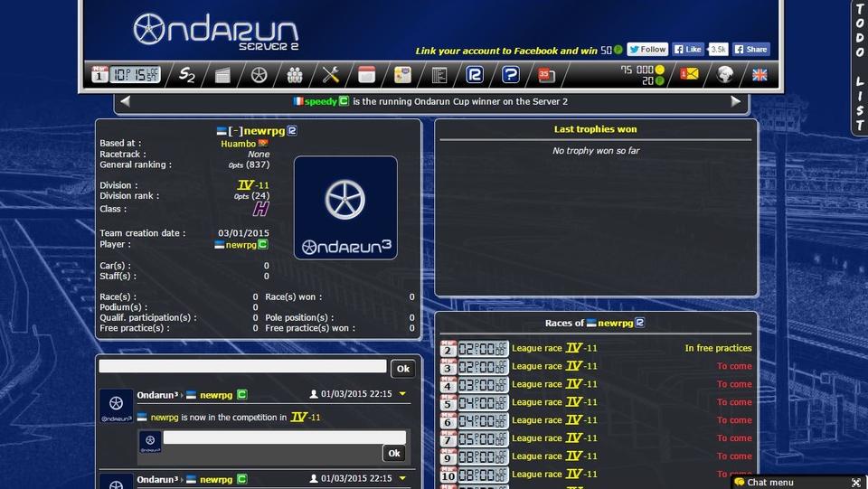Open the mail envelope icon with 1 message
868x489 pixels.
[x=689, y=74]
